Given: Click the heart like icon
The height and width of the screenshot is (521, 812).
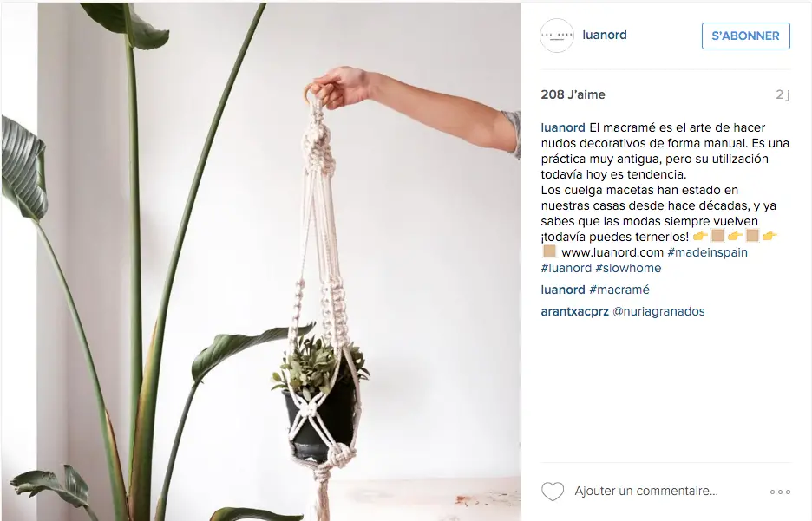Looking at the screenshot, I should [x=553, y=492].
